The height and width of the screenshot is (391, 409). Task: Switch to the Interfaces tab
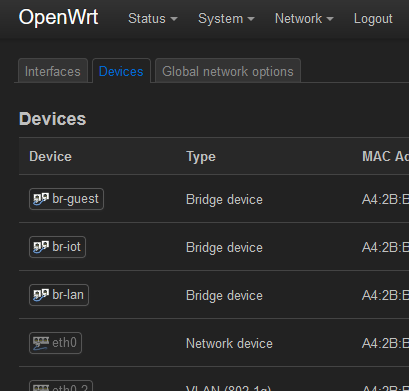(53, 71)
